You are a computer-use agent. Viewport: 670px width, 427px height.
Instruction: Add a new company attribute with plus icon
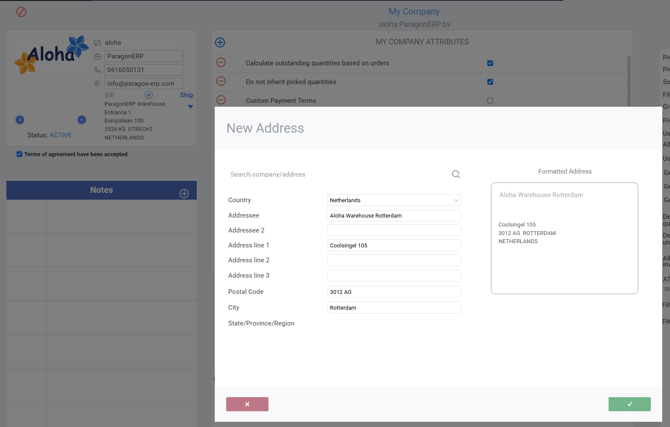coord(220,42)
